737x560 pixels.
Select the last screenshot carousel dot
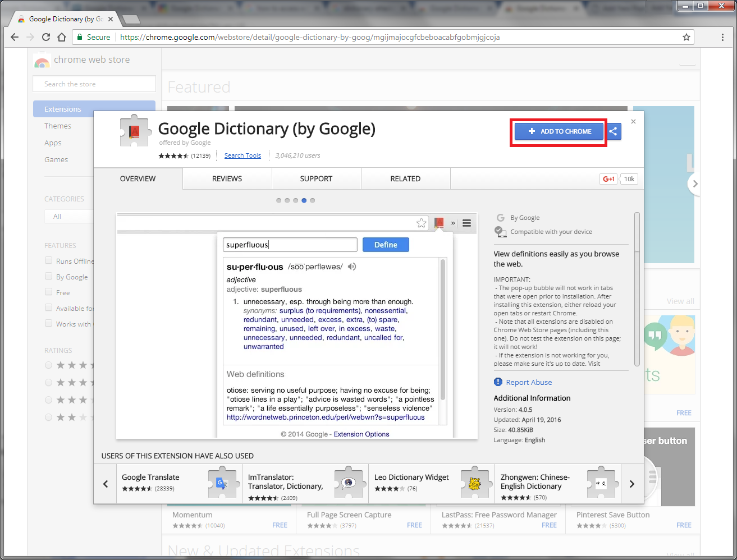point(312,200)
